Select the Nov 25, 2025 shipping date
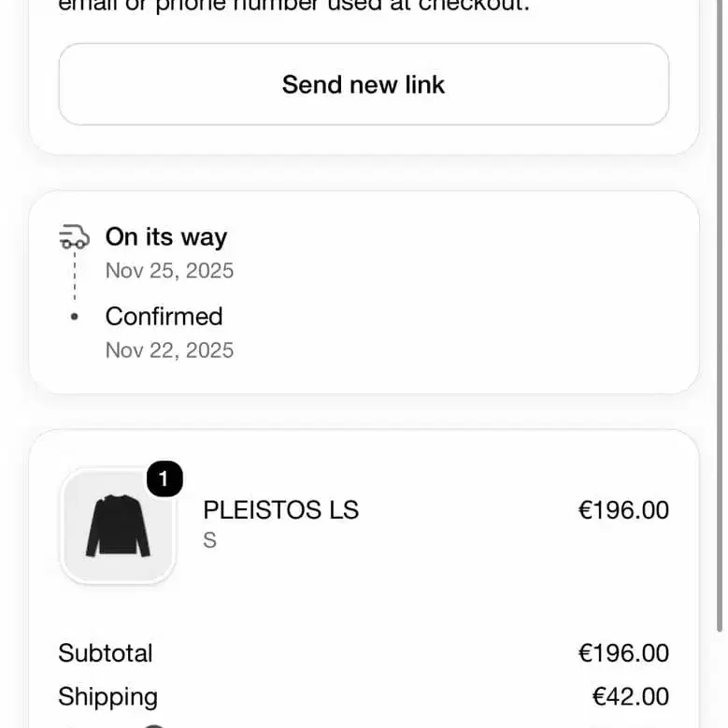This screenshot has height=728, width=728. click(x=169, y=271)
